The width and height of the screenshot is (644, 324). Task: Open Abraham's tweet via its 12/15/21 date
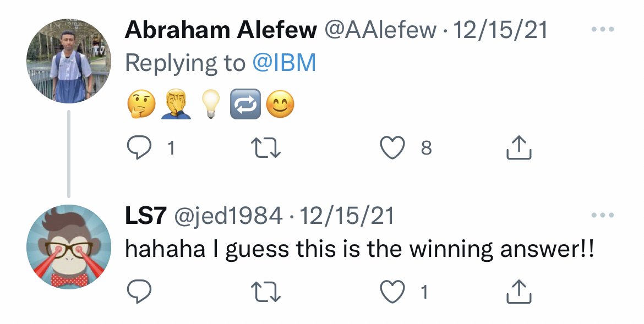coord(500,30)
